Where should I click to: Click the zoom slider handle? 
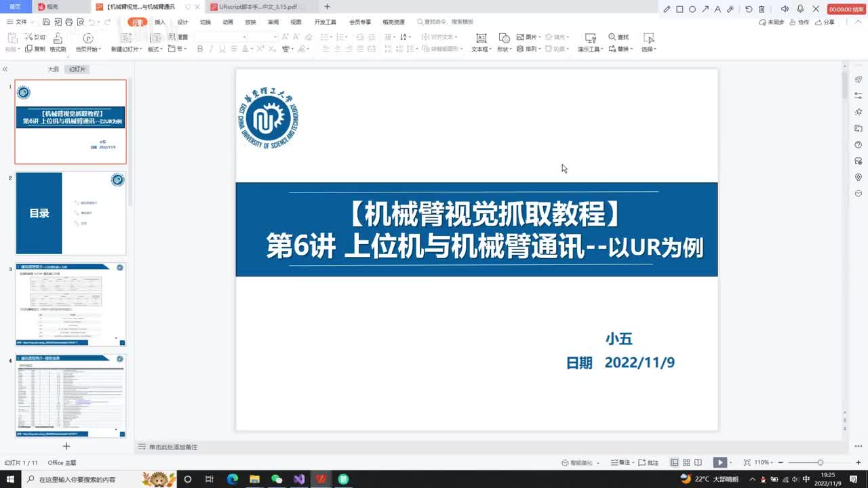pyautogui.click(x=820, y=462)
